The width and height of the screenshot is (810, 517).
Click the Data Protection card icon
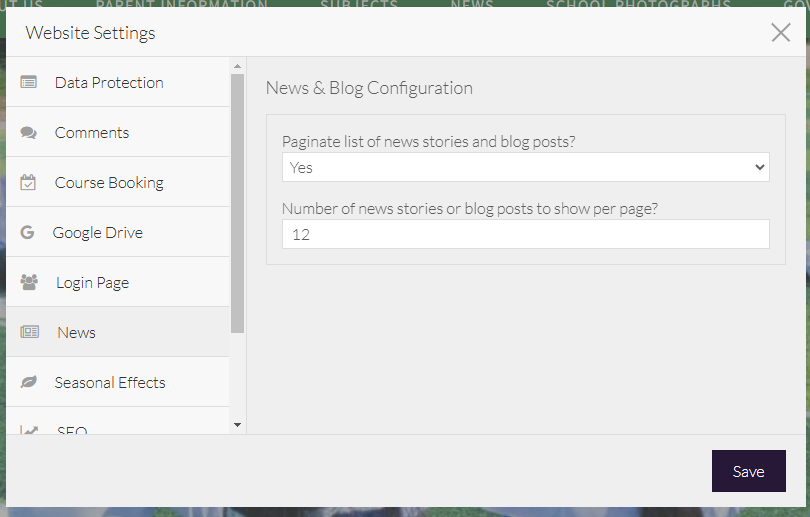pos(29,82)
